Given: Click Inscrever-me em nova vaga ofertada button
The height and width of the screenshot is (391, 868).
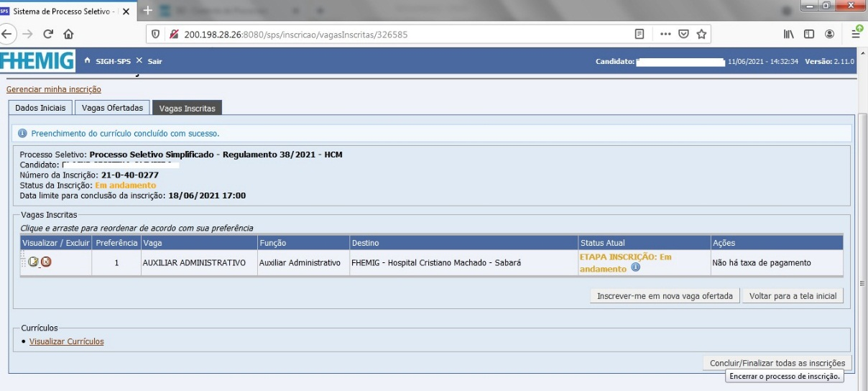Looking at the screenshot, I should pyautogui.click(x=665, y=295).
